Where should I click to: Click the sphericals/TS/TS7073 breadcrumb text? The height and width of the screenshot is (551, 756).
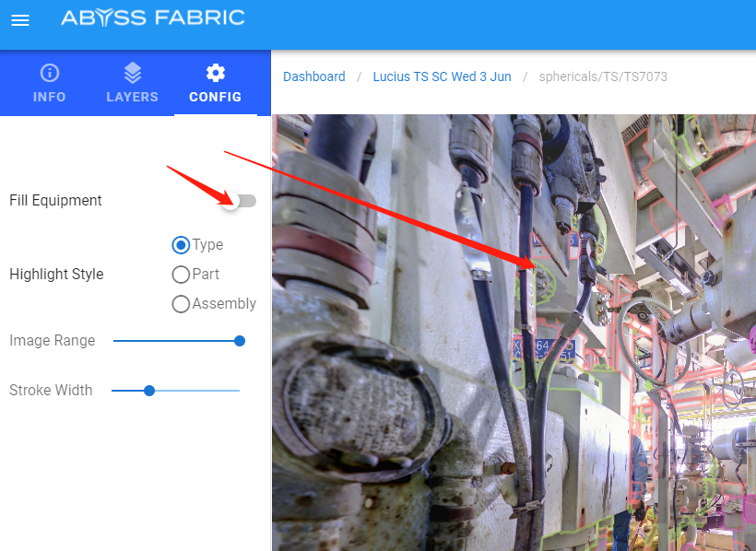coord(603,76)
